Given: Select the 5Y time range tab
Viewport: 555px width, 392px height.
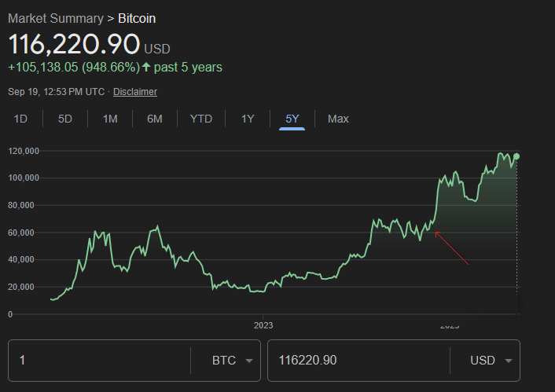Looking at the screenshot, I should 292,119.
